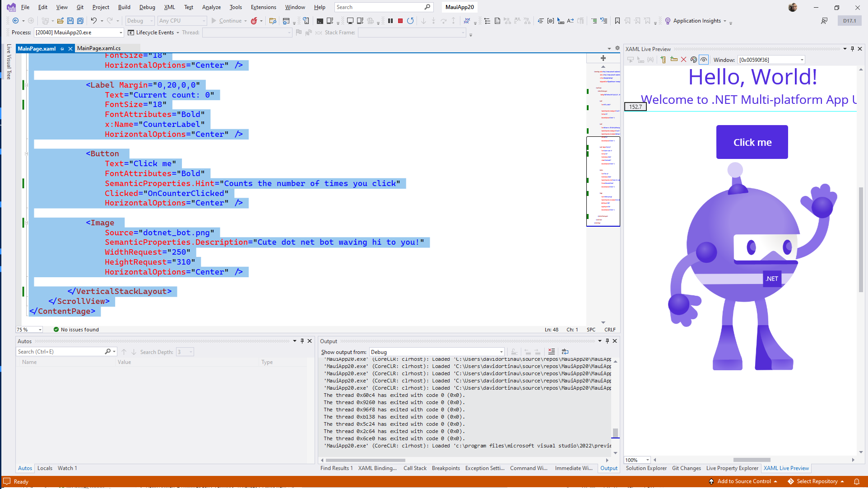Open the Debug menu
Screen dimensions: 868x489
[147, 7]
